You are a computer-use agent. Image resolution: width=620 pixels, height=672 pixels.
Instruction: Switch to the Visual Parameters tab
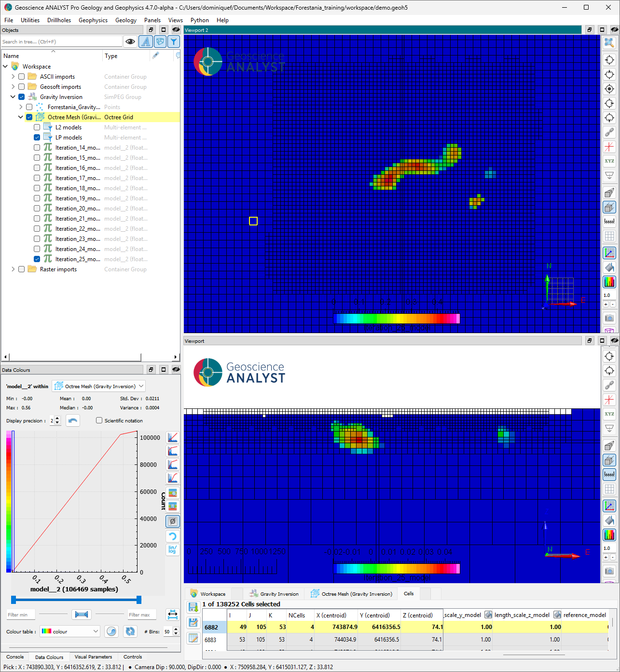[x=93, y=657]
